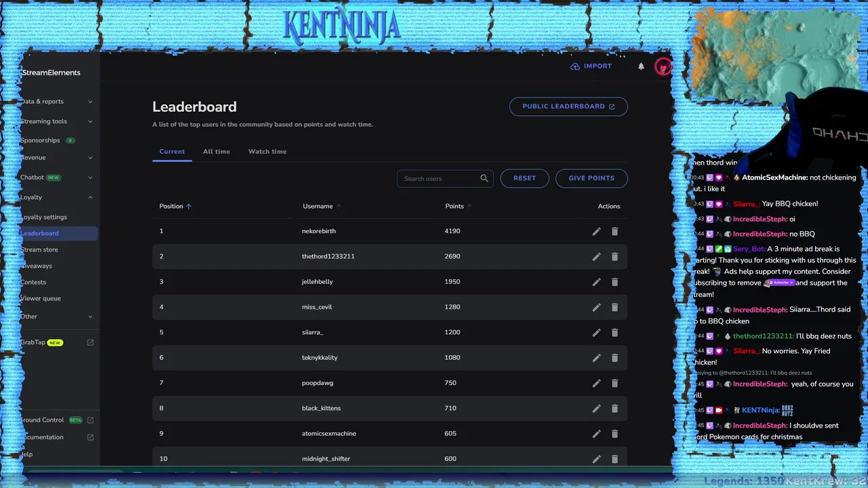Click the IMPORT button

591,66
